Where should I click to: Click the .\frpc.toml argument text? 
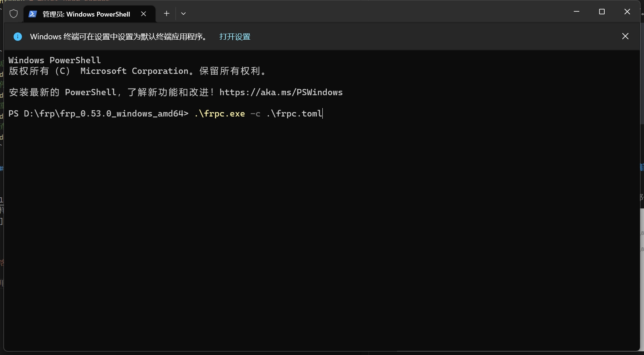[x=294, y=114]
